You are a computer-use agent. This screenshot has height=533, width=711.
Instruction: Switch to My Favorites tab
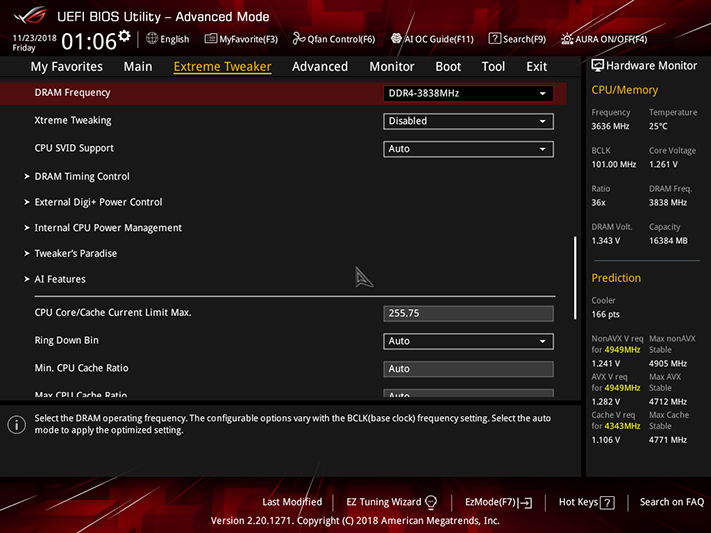pyautogui.click(x=67, y=67)
